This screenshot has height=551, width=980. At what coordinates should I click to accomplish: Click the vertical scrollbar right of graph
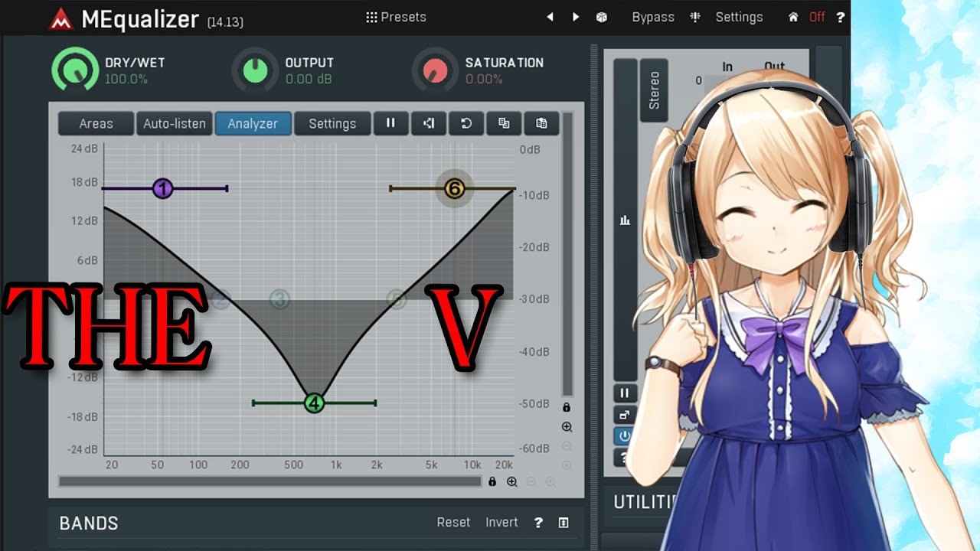coord(567,255)
